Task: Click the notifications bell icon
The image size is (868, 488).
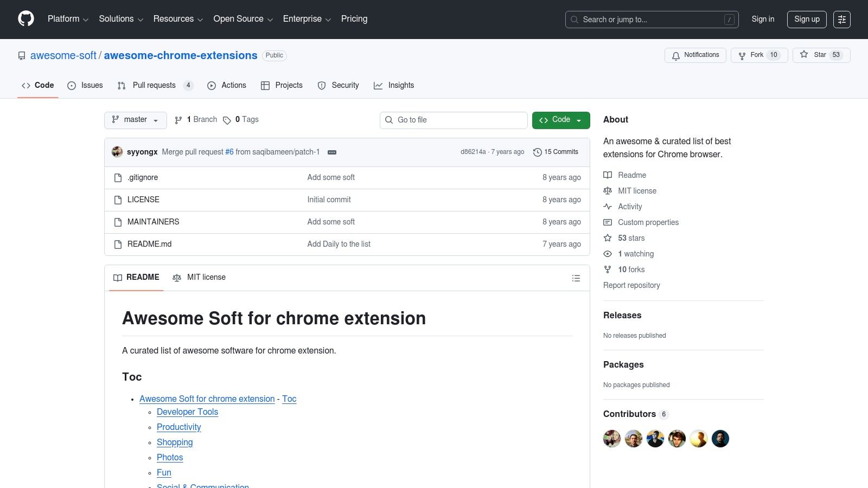Action: click(676, 55)
